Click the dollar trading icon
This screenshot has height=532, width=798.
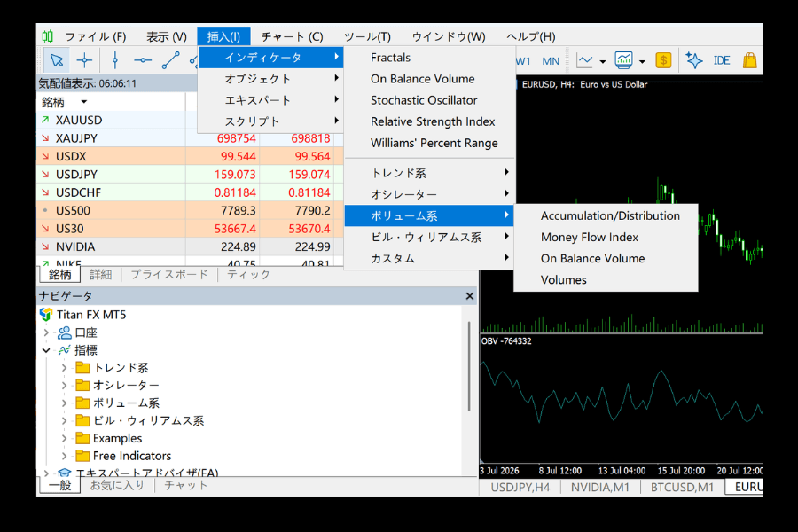click(x=663, y=60)
